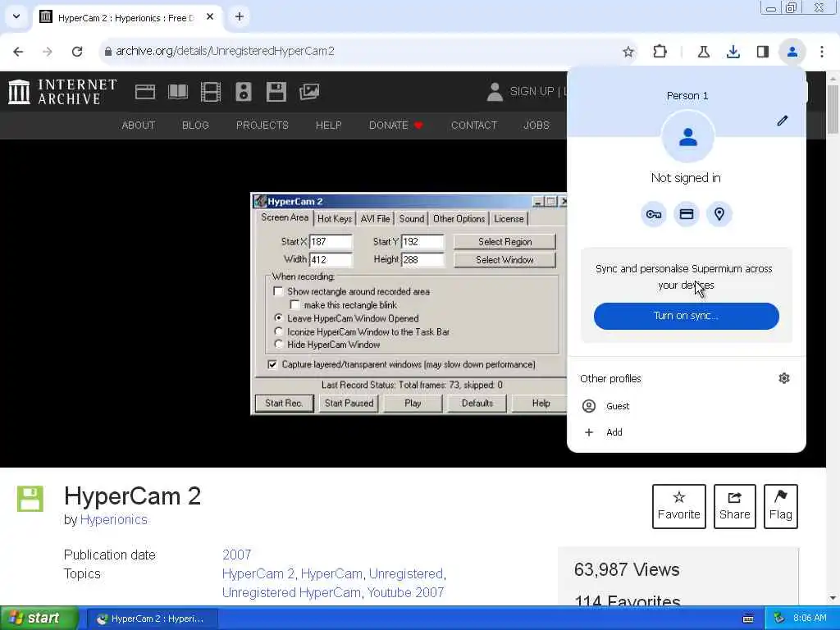Click the tray icon beside the clock
840x630 pixels.
(x=778, y=619)
